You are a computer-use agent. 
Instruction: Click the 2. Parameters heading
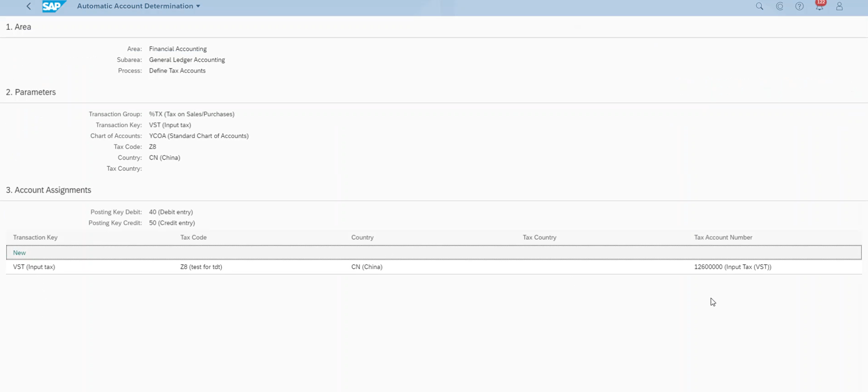point(31,92)
